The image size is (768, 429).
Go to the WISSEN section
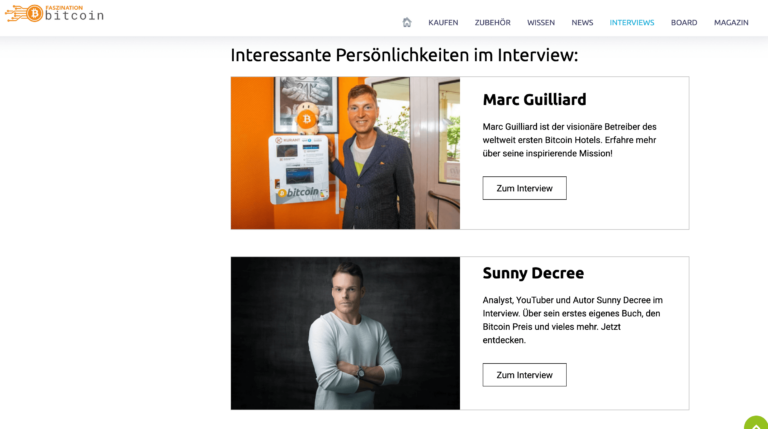[541, 23]
